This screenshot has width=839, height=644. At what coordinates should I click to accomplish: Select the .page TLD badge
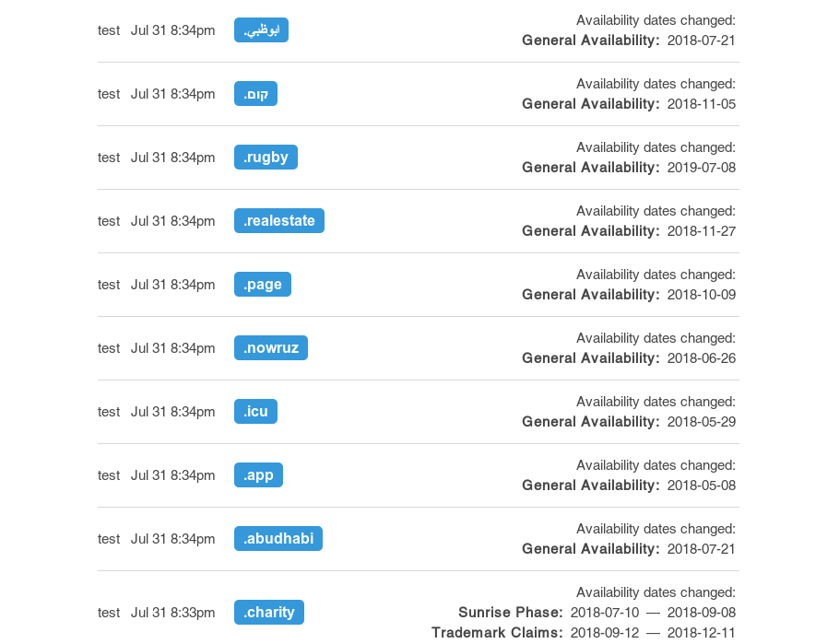[x=263, y=285]
